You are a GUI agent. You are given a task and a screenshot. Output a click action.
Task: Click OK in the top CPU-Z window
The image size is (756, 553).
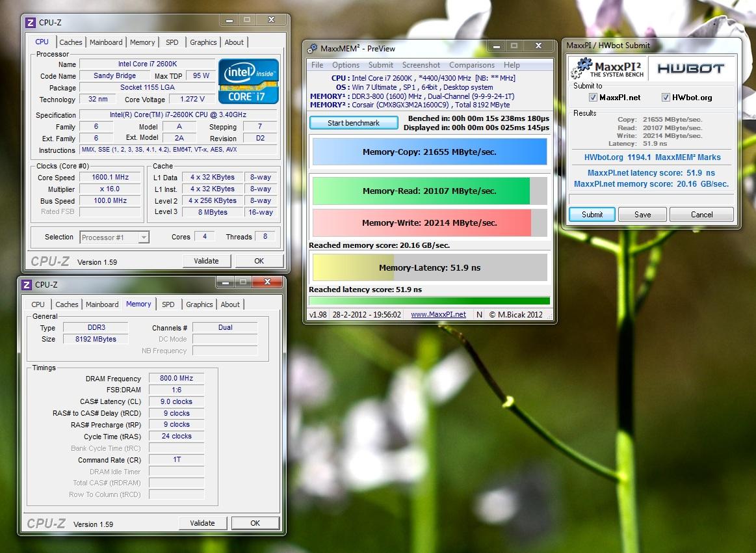pyautogui.click(x=259, y=261)
